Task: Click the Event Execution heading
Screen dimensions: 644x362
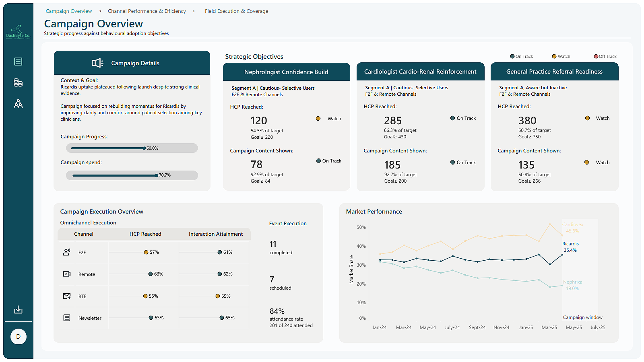Action: [288, 224]
